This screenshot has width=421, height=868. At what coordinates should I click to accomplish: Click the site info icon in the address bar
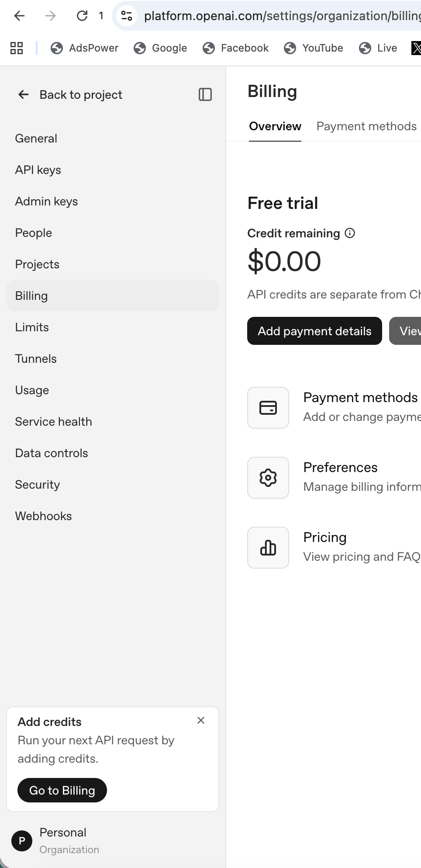127,16
